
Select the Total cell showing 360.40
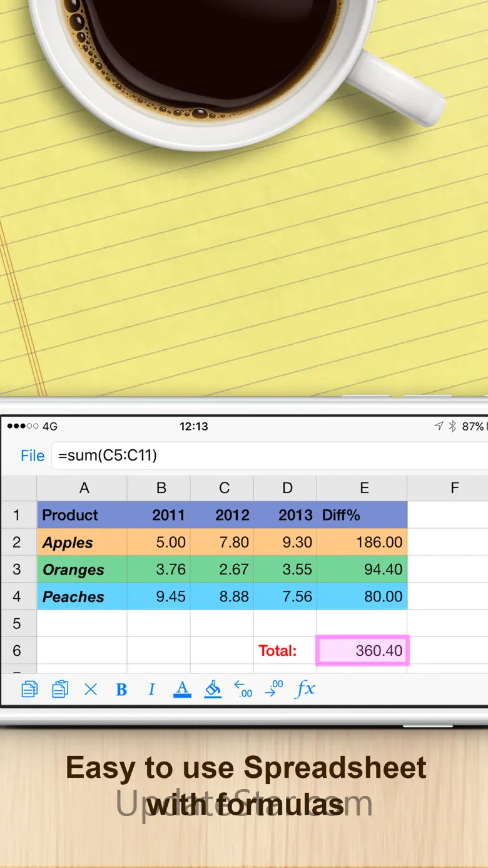(363, 651)
